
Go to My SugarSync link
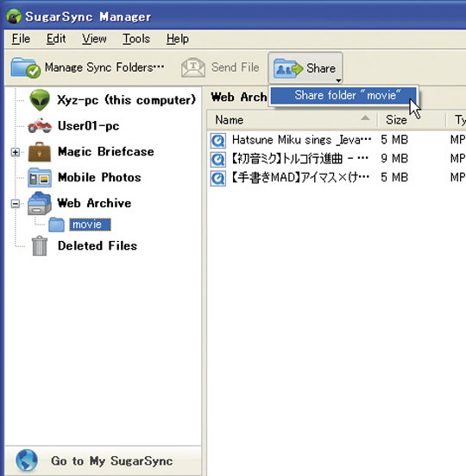112,460
